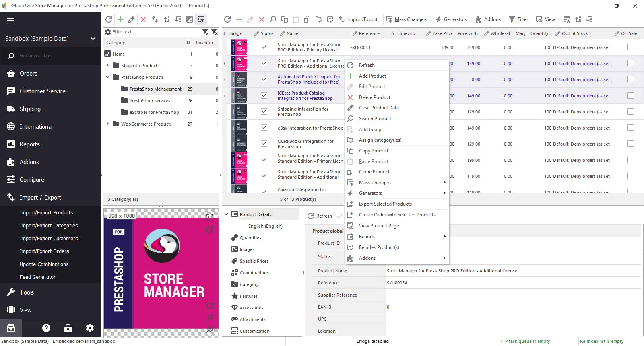Click the copy product icon in toolbar
Screen dimensions: 644x346
click(x=285, y=19)
